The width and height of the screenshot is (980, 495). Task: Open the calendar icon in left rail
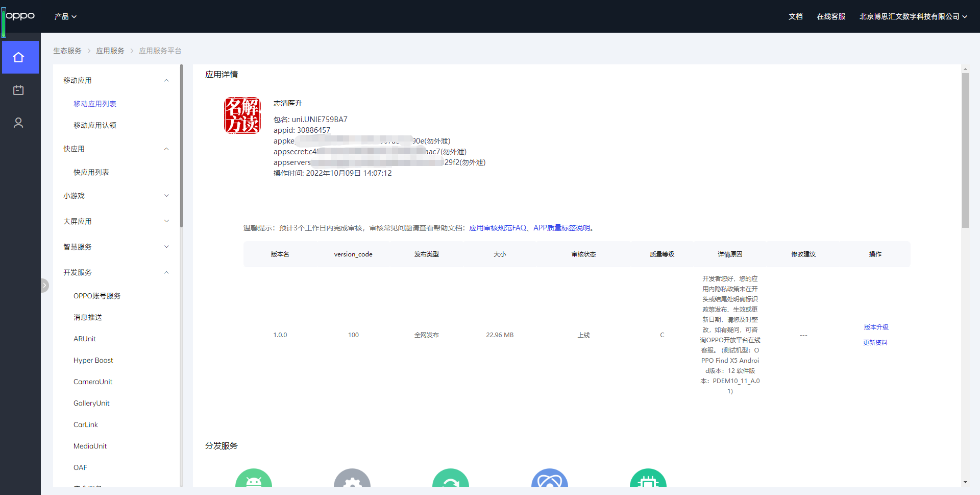(x=18, y=90)
